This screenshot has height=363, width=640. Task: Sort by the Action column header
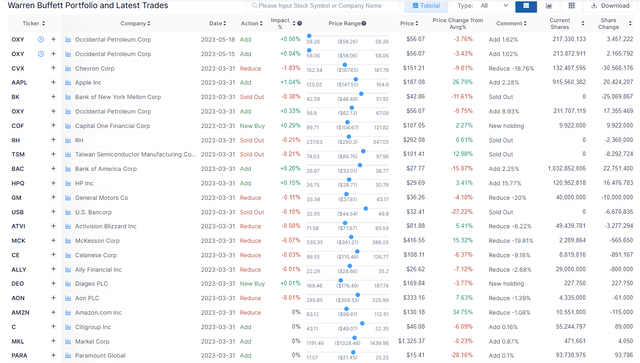coord(251,24)
